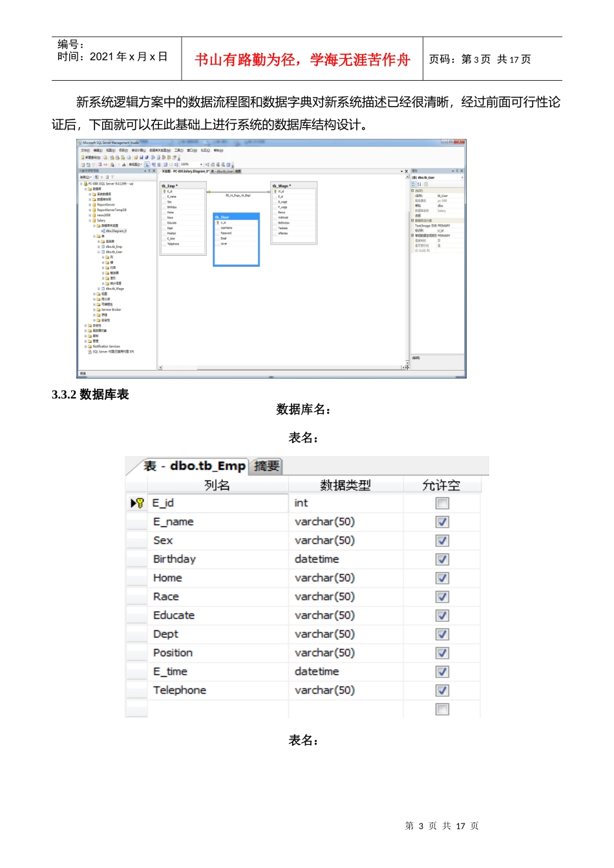Toggle allow-null for Telephone column
Screen dimensions: 614x868
[x=442, y=690]
